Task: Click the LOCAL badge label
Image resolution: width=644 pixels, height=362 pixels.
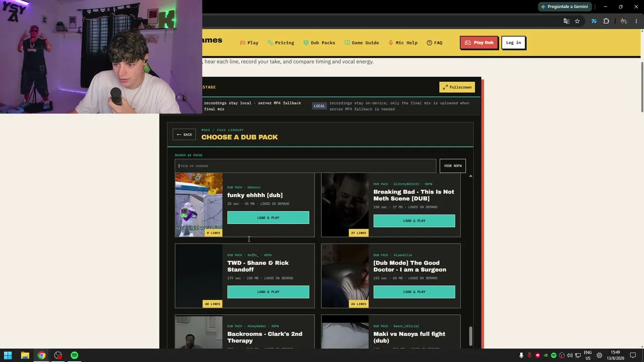Action: 319,106
